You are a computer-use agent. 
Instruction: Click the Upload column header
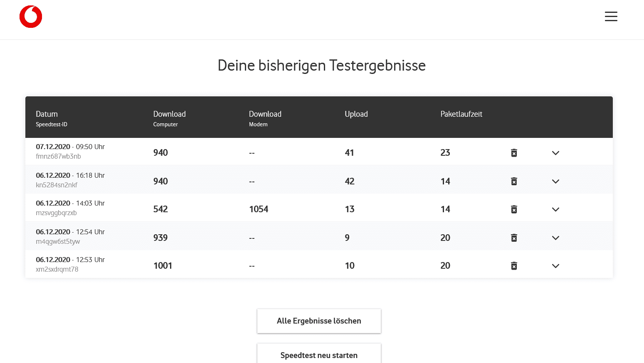(356, 114)
